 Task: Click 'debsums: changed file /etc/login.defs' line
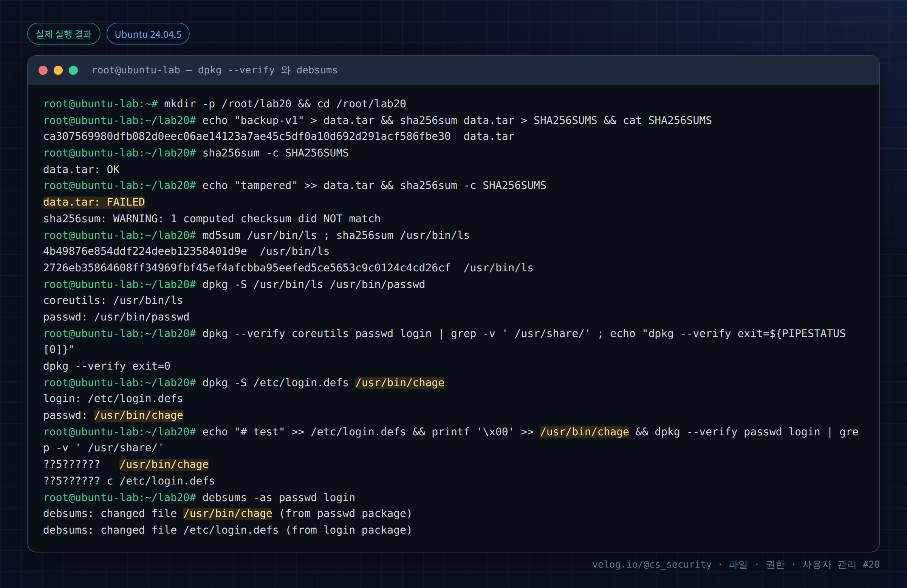[x=228, y=530]
